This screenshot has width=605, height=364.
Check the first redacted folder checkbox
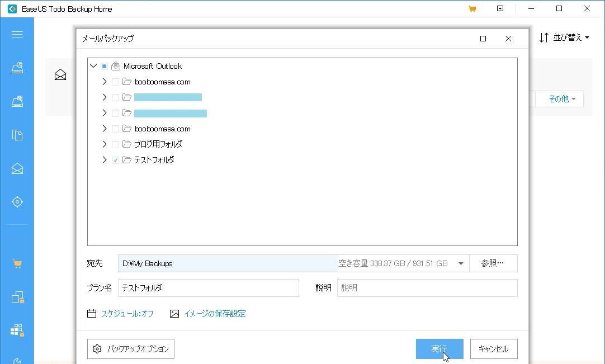point(115,97)
